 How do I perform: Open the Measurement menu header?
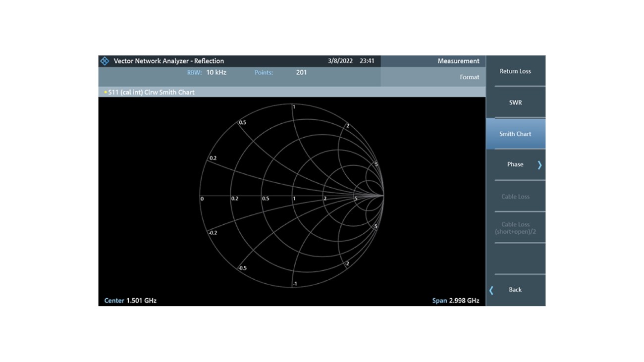click(x=459, y=60)
